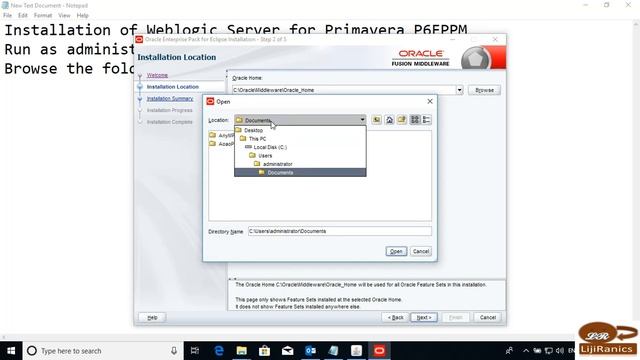Open Notepad View menu
This screenshot has height=360, width=640.
coord(64,16)
